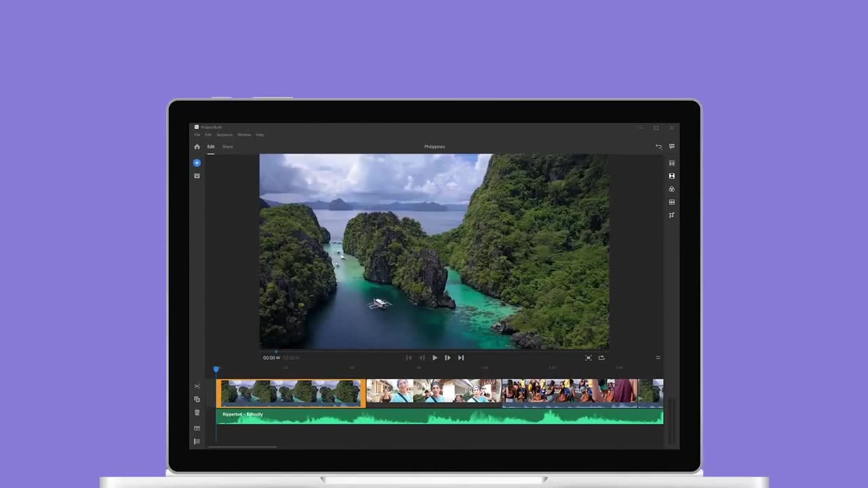Click the Undo arrow button
868x488 pixels.
tap(658, 146)
